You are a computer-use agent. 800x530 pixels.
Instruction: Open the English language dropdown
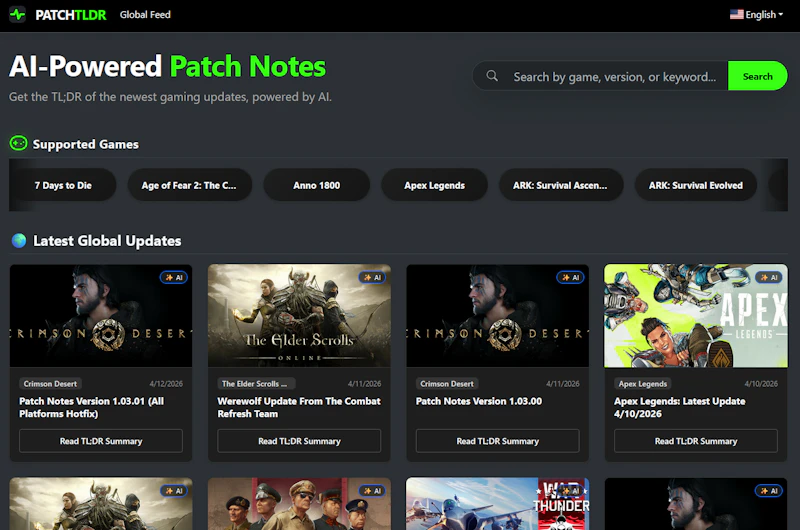tap(756, 15)
